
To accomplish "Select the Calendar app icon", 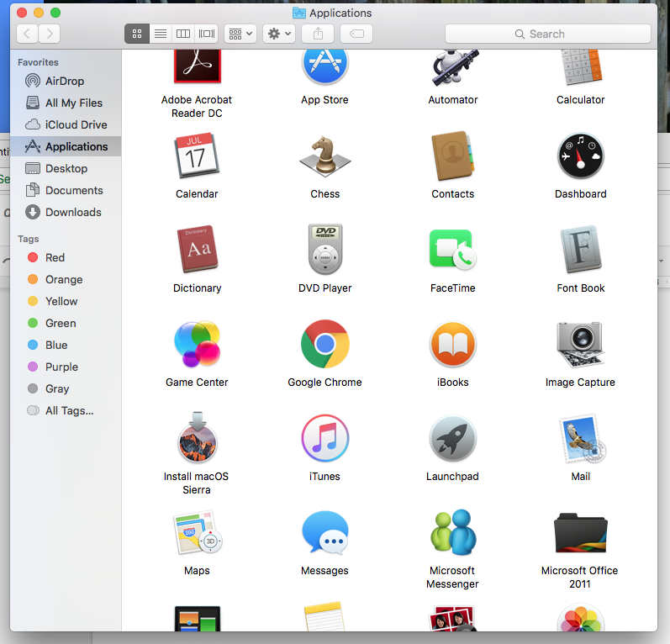I will click(x=197, y=156).
